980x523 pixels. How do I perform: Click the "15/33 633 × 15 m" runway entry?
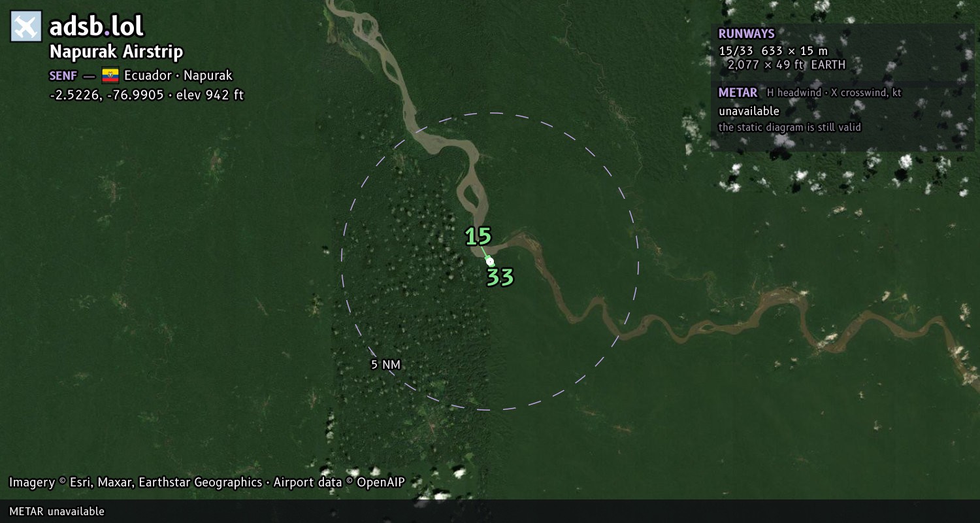point(773,51)
